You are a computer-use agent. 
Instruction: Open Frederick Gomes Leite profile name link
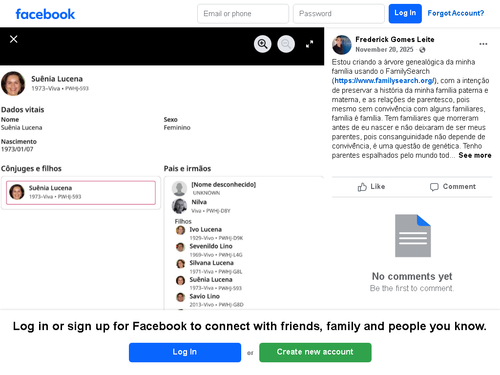tap(395, 39)
